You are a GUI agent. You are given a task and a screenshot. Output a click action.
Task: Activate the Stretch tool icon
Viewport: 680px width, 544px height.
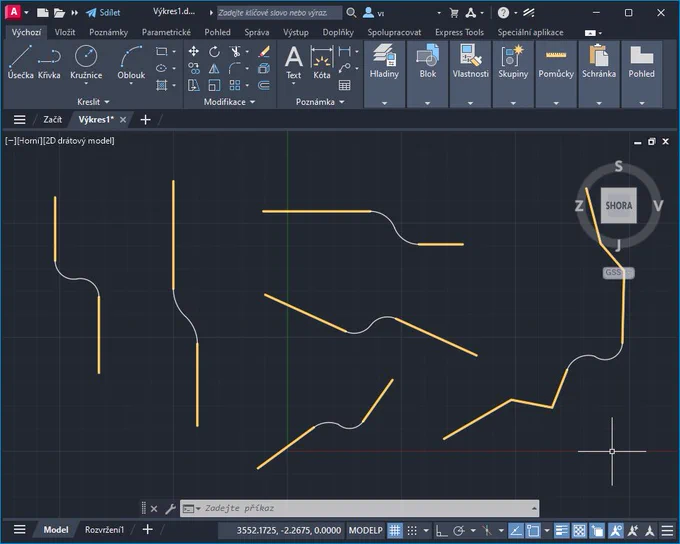pyautogui.click(x=193, y=85)
